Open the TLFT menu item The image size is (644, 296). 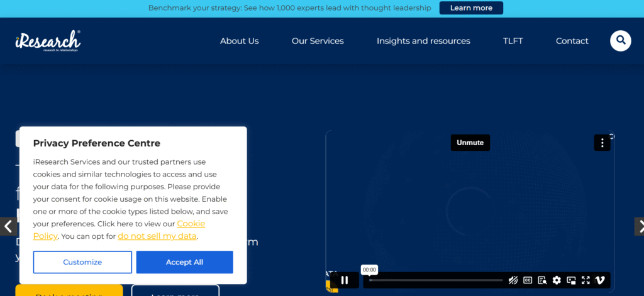(513, 41)
